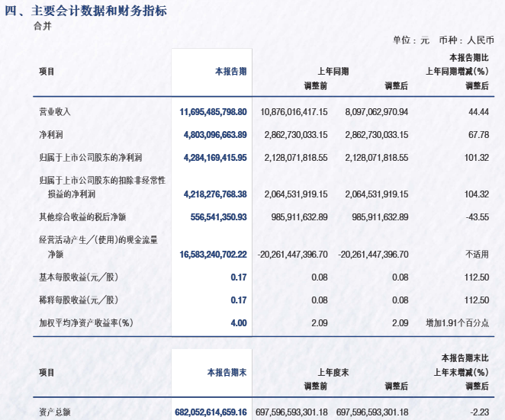505x420 pixels.
Task: Select the 不适用 cell
Action: coord(478,254)
